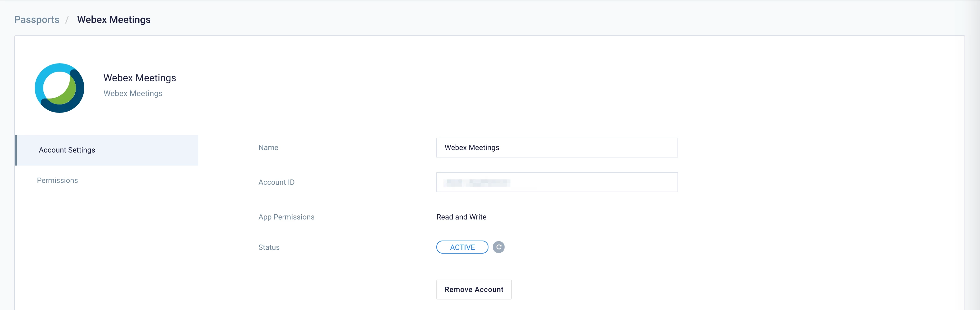This screenshot has width=980, height=310.
Task: Click the Webex Meetings circular logo
Action: click(59, 88)
